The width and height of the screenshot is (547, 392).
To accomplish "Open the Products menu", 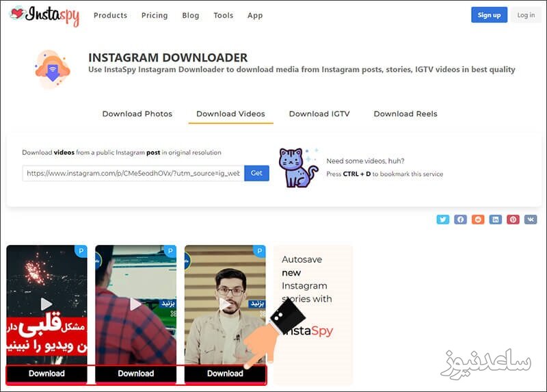I will coord(110,15).
